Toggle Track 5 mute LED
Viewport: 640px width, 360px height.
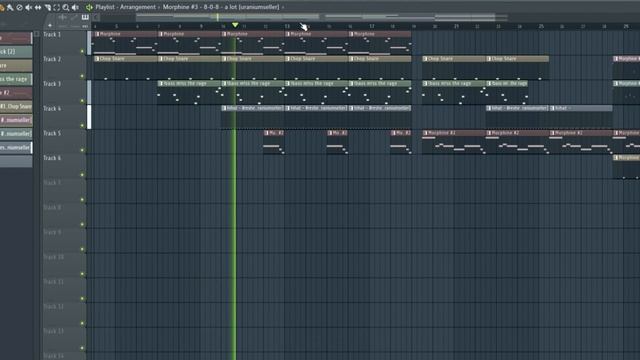pyautogui.click(x=82, y=150)
